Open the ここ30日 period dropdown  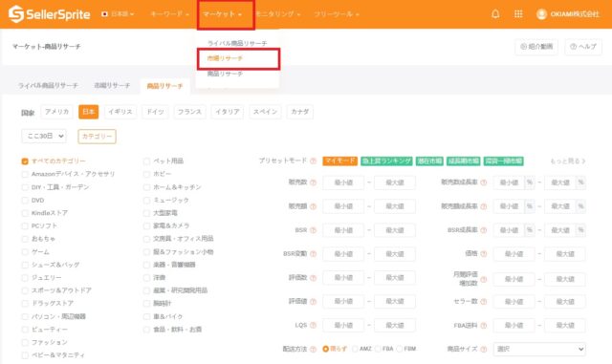click(44, 137)
